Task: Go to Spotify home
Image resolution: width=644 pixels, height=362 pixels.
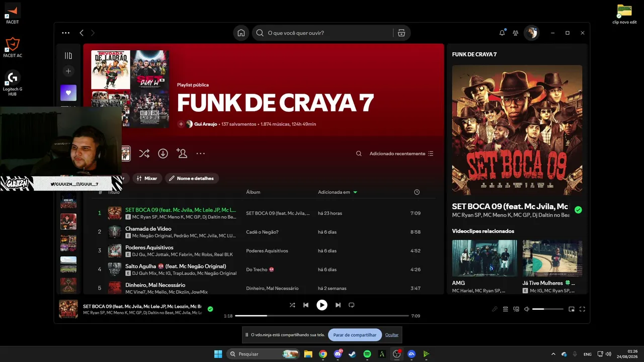Action: coord(241,33)
